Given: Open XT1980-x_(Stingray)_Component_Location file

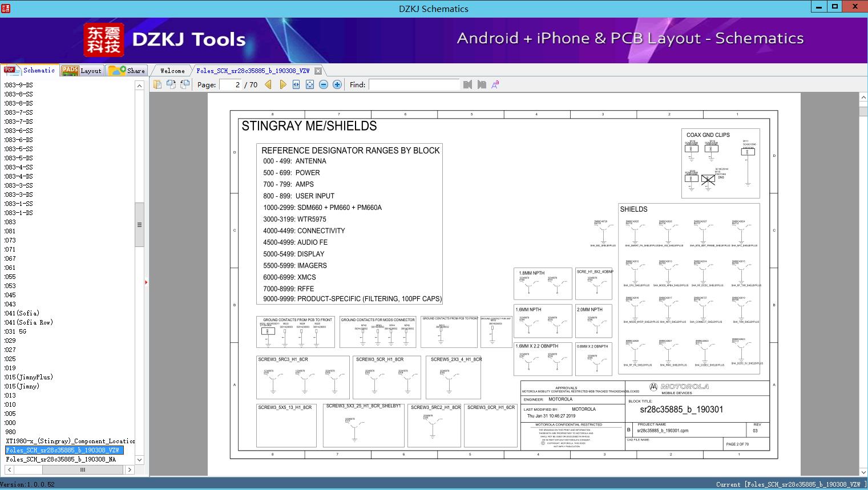Looking at the screenshot, I should [x=70, y=441].
